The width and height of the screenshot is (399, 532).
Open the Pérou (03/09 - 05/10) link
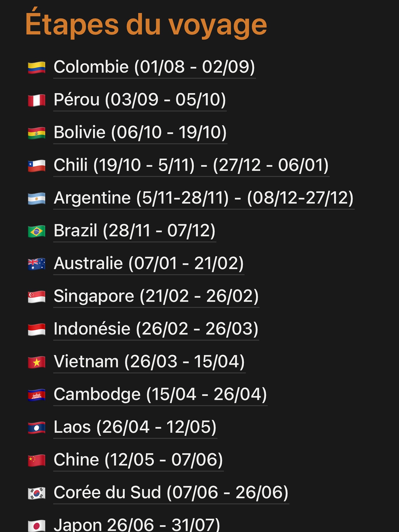click(x=140, y=100)
